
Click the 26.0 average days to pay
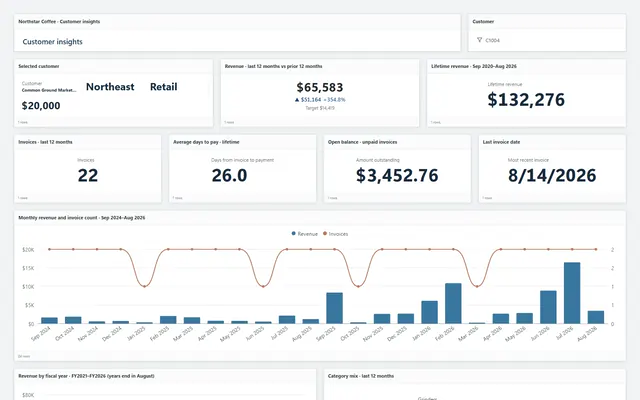pyautogui.click(x=229, y=176)
